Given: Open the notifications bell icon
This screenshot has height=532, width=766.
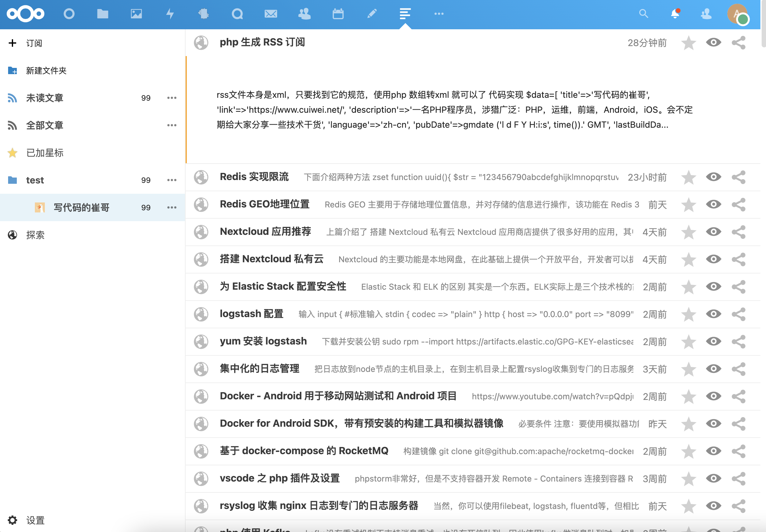Looking at the screenshot, I should coord(675,14).
